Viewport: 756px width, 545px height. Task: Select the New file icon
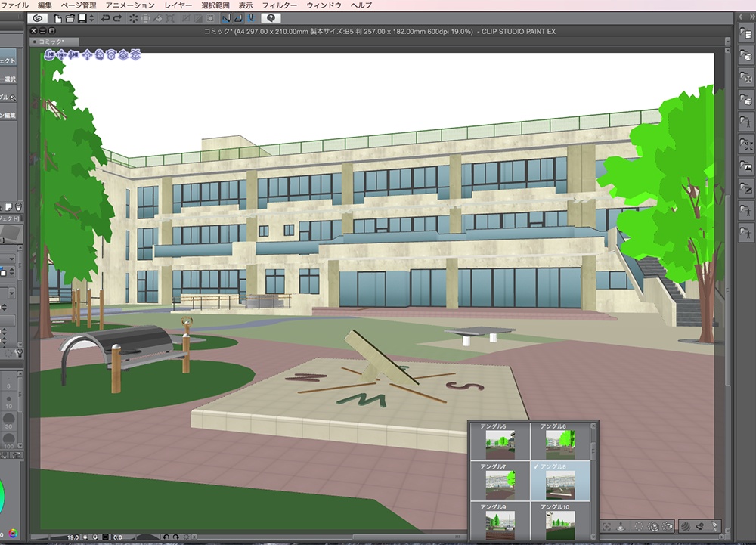[56, 17]
